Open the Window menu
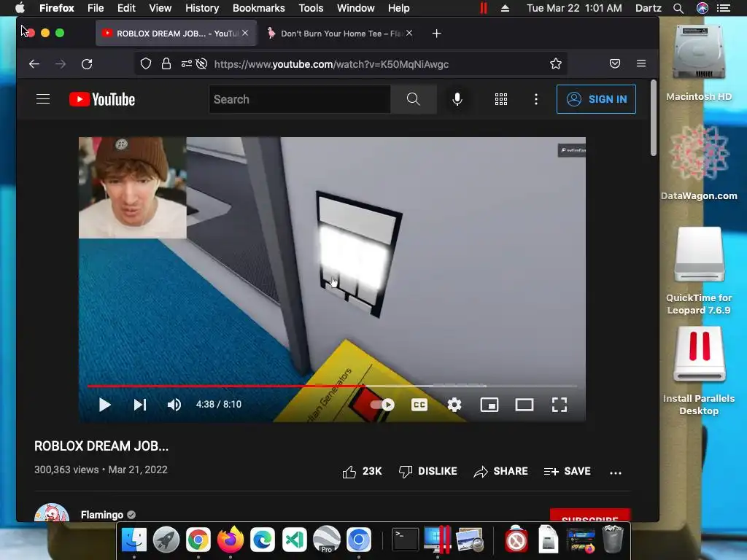 [355, 8]
